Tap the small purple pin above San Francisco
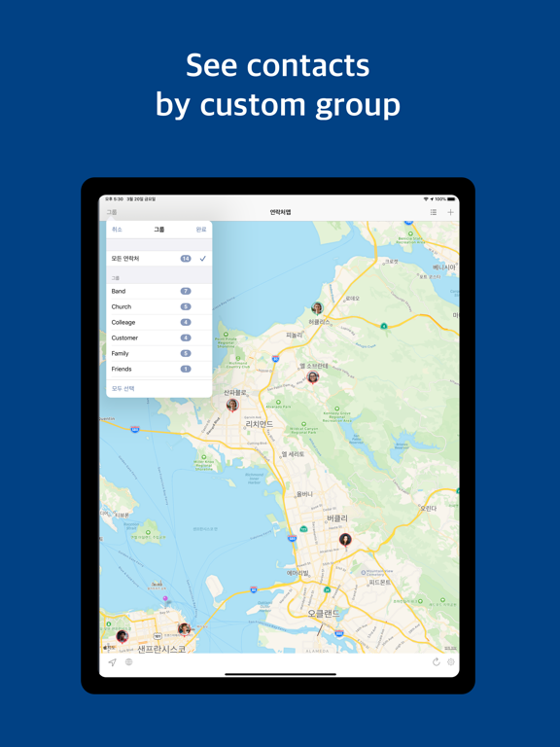This screenshot has height=747, width=560. [x=165, y=598]
